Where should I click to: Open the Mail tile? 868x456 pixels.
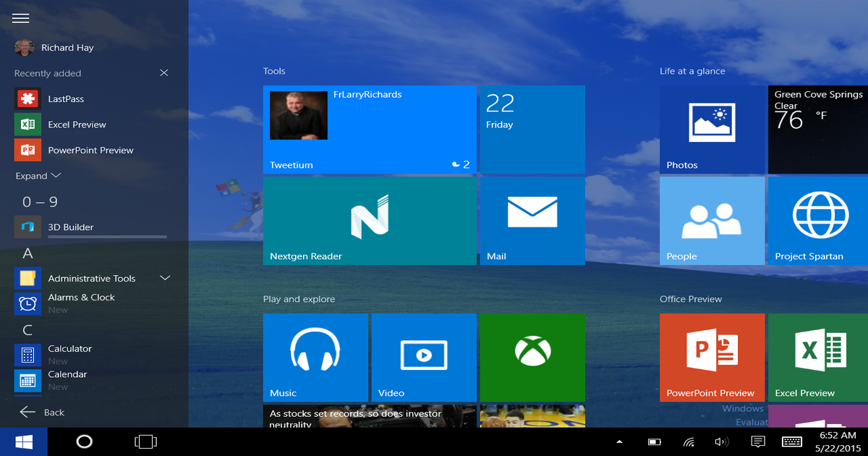532,219
